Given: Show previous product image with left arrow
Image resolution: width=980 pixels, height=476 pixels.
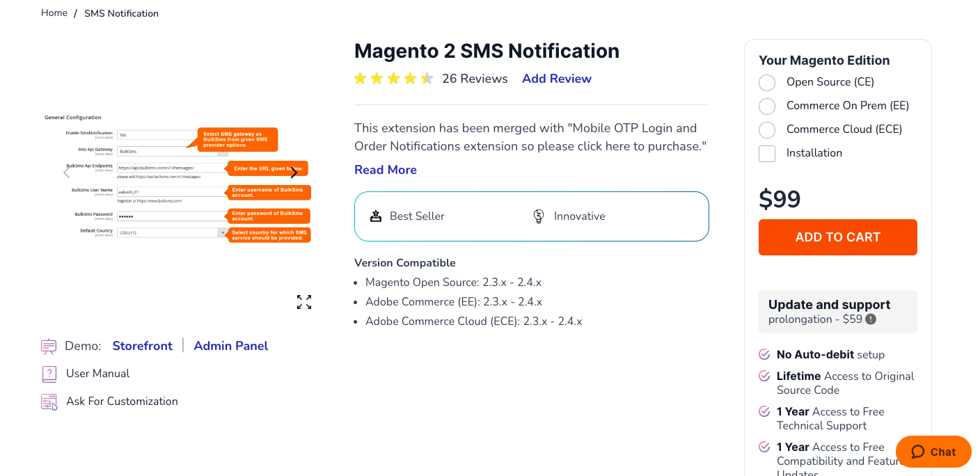Looking at the screenshot, I should pos(67,173).
